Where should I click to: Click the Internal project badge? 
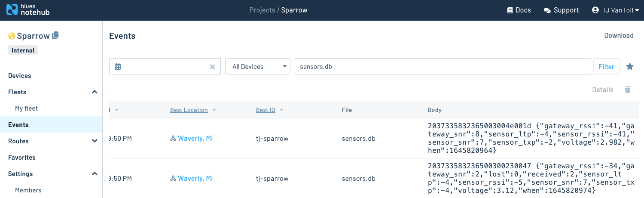23,50
